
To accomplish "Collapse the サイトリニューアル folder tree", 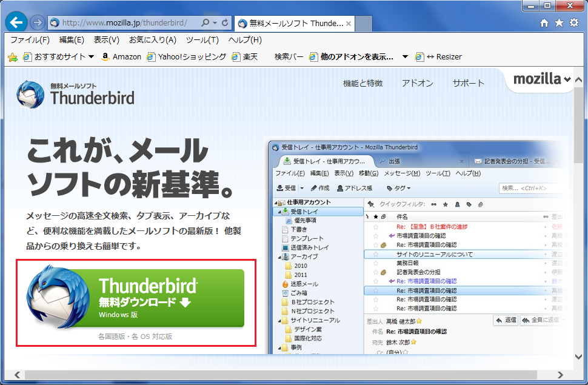I will [x=279, y=321].
